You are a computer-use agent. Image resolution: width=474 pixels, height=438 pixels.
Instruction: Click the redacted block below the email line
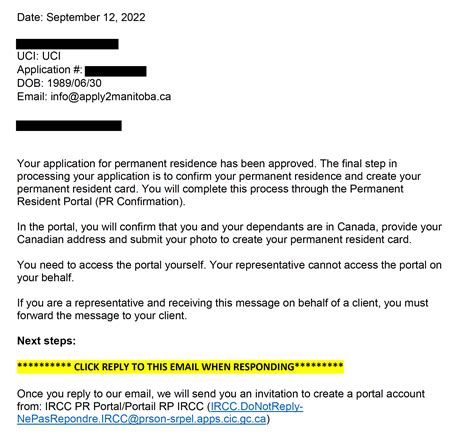coord(69,126)
